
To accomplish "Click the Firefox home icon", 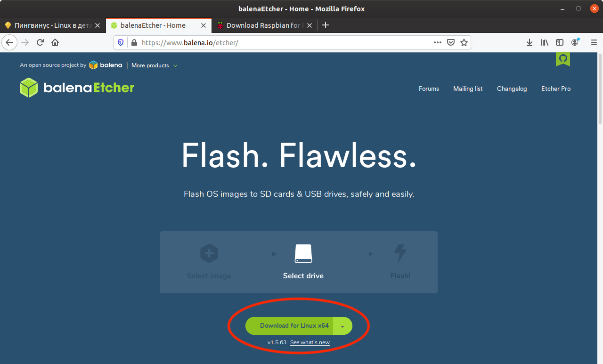I will click(x=55, y=42).
